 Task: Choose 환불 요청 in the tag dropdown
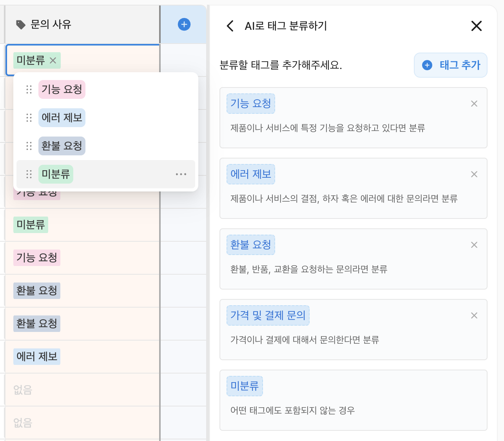pyautogui.click(x=62, y=146)
